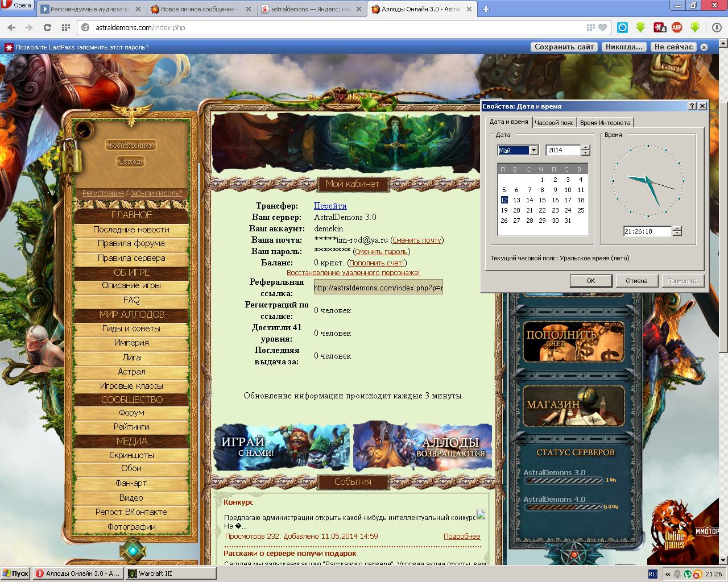
Task: Click the 'Мой кабинет' sidebar button
Action: pyautogui.click(x=131, y=145)
